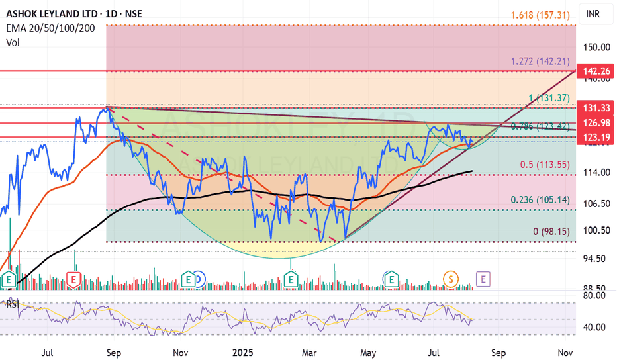Open the green E marker between 2025 and Mar labels

point(291,279)
